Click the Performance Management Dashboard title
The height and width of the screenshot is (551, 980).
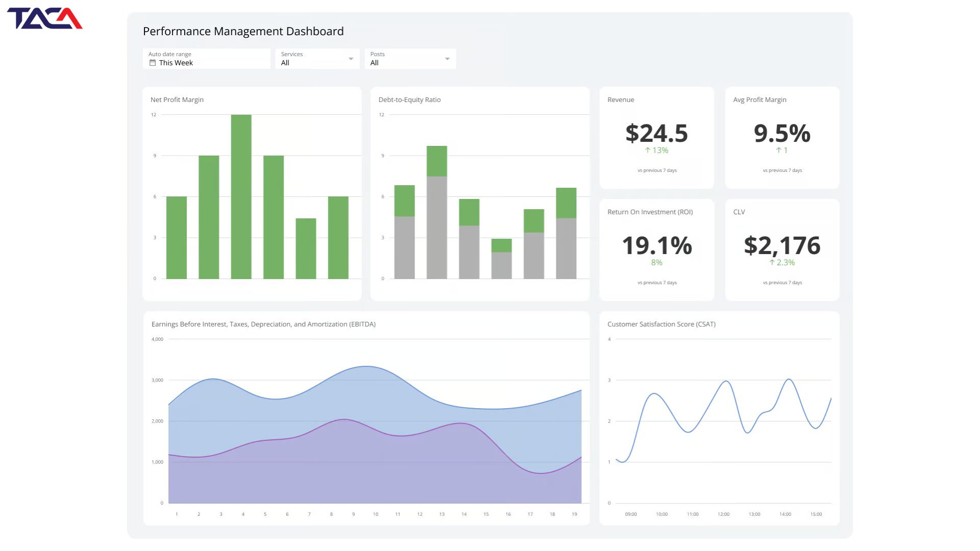243,31
